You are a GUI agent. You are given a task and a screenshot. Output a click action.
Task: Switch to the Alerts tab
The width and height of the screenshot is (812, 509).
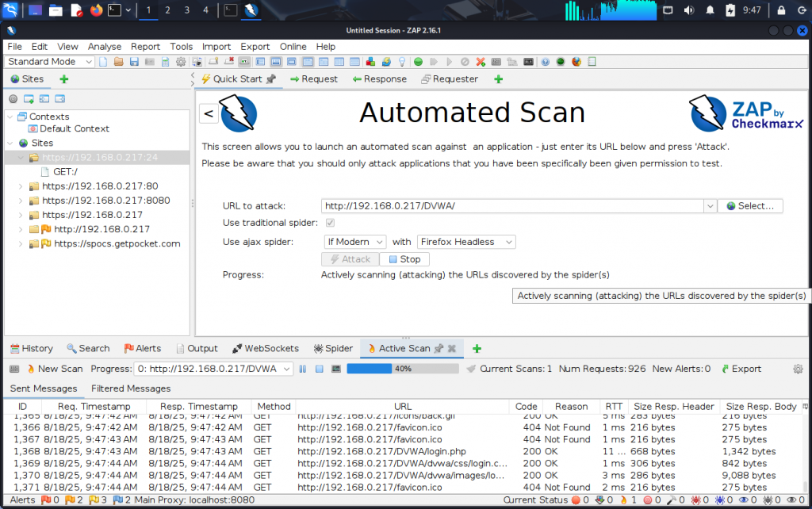142,349
